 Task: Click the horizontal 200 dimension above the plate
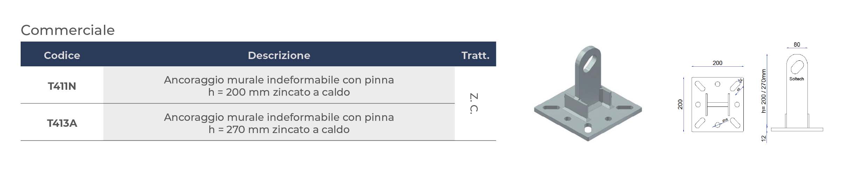(x=717, y=63)
